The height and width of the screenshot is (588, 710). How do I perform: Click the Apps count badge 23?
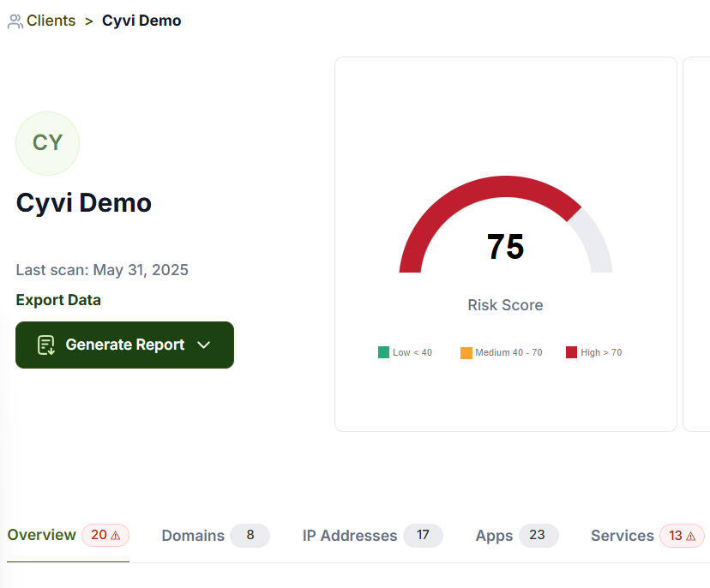click(539, 536)
